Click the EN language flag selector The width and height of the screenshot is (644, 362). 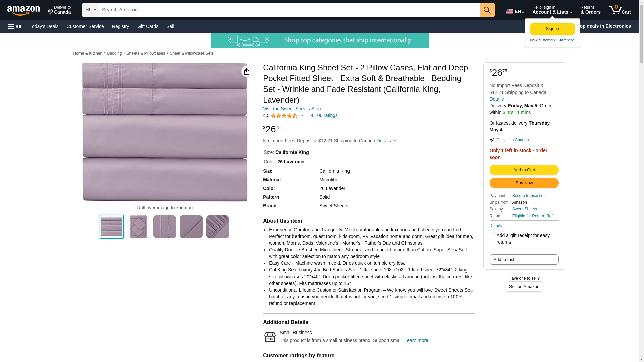click(x=515, y=11)
